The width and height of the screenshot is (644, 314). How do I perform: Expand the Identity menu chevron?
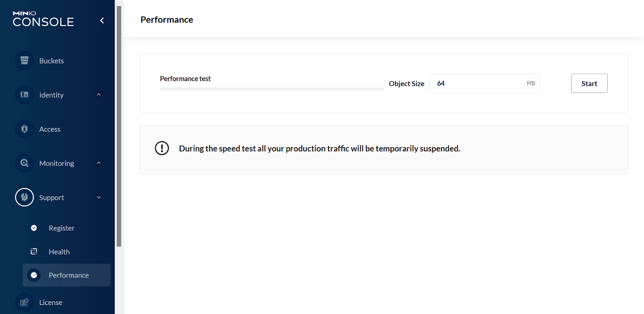pyautogui.click(x=99, y=95)
